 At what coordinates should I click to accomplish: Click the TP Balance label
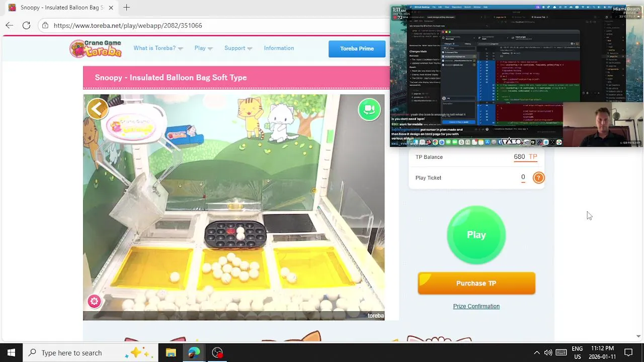pyautogui.click(x=429, y=157)
